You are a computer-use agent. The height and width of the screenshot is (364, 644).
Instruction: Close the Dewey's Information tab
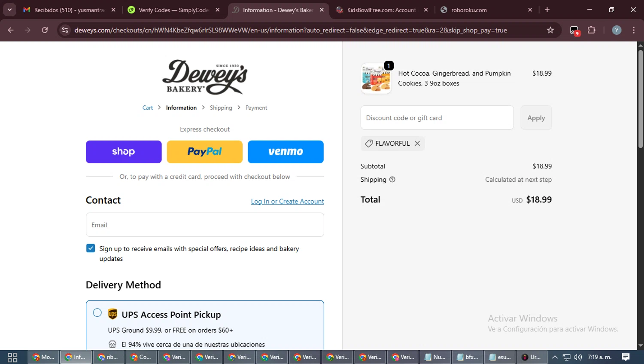pos(322,10)
